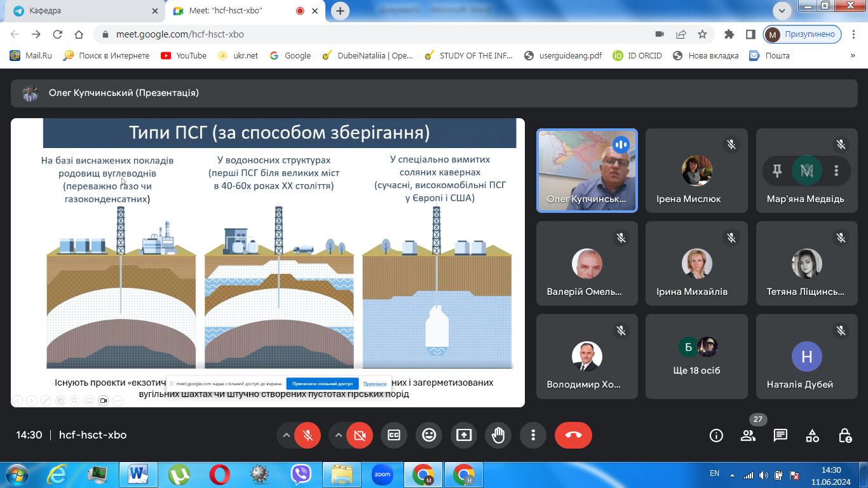Open the Present now screen-share icon
The image size is (868, 488).
coord(463,435)
